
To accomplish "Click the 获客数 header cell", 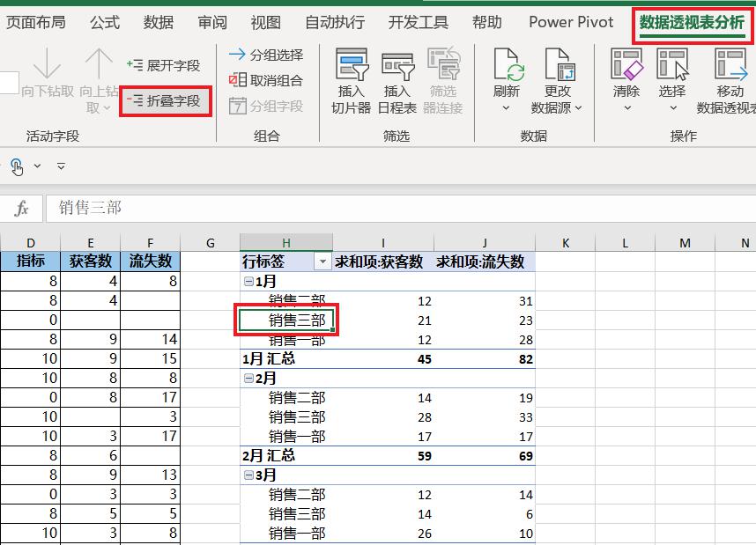I will pyautogui.click(x=90, y=261).
